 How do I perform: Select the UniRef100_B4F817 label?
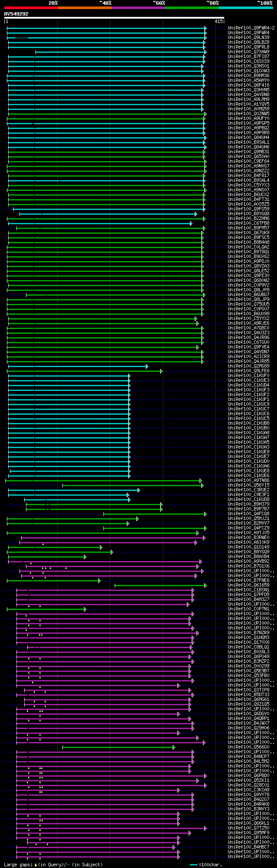pos(249,175)
